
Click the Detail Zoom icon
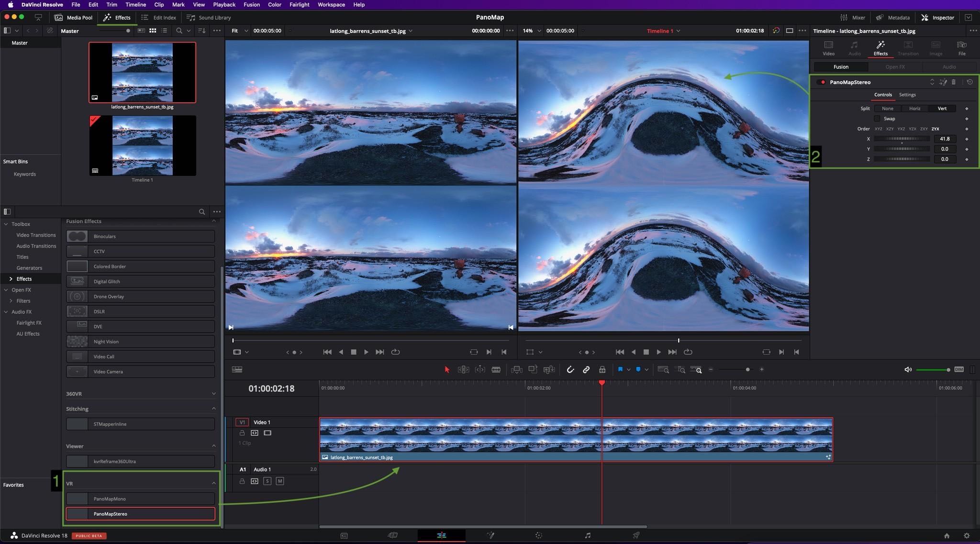[680, 369]
